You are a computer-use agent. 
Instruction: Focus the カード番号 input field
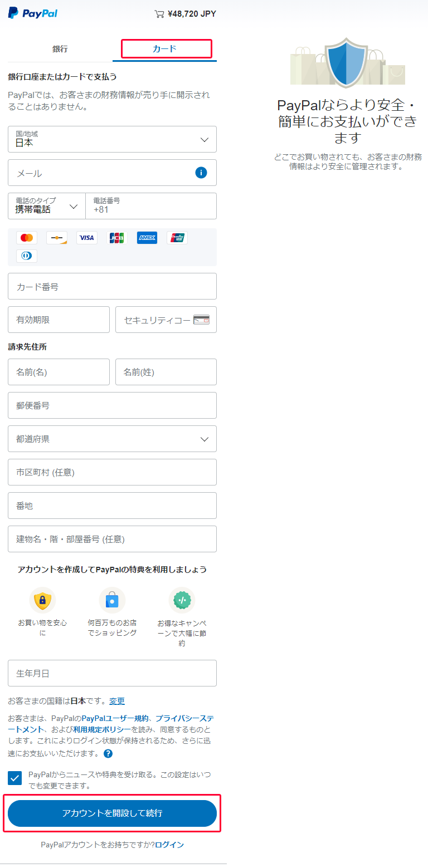coord(112,286)
